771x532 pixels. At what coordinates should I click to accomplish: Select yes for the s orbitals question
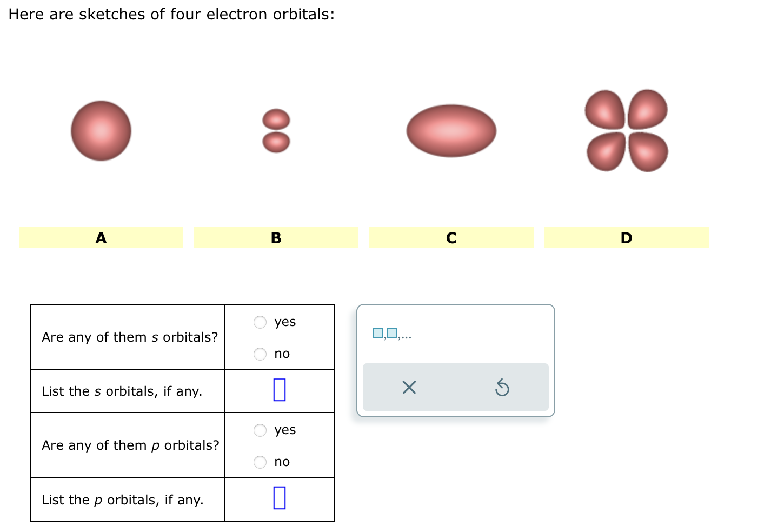260,322
